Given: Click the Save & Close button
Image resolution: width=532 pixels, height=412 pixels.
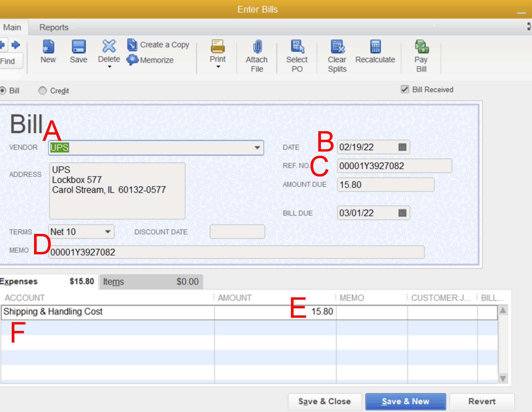Looking at the screenshot, I should pos(324,401).
